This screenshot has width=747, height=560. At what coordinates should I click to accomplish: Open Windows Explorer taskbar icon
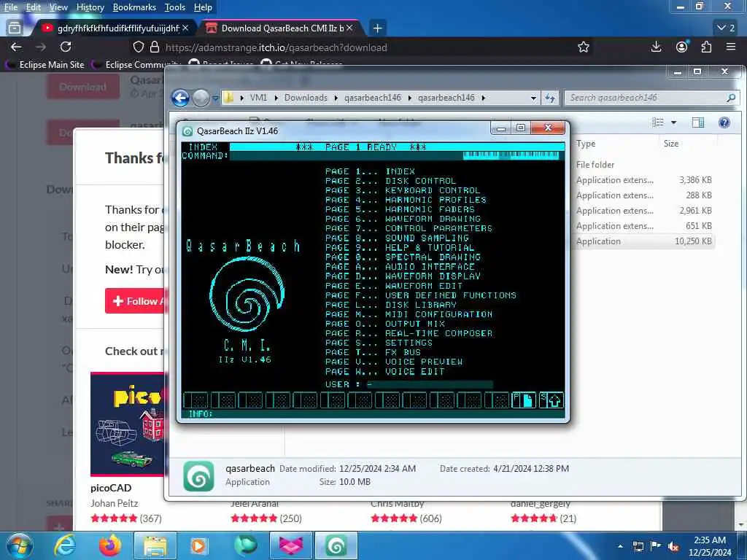click(155, 545)
